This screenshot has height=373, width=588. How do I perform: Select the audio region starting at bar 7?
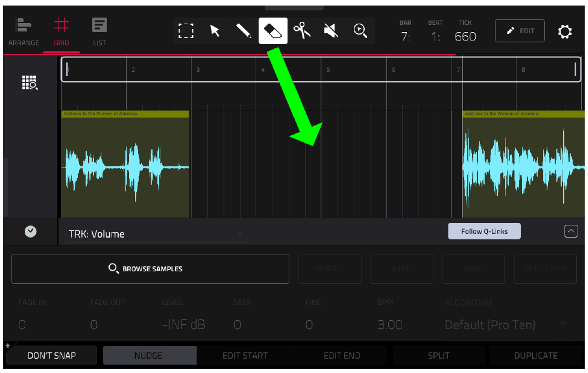tap(523, 164)
